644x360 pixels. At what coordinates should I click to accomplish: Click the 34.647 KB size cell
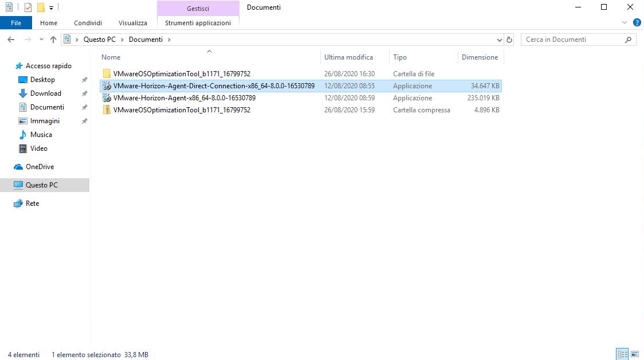pyautogui.click(x=485, y=86)
